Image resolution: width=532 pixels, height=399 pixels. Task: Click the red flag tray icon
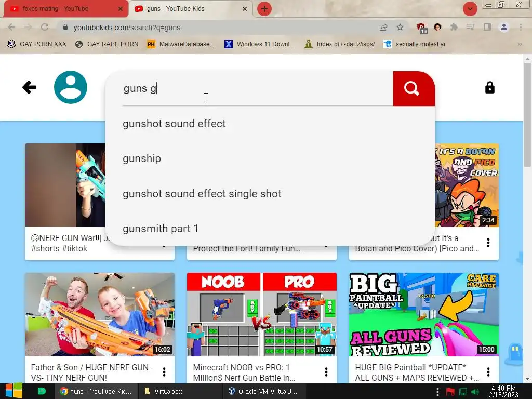pos(450,392)
